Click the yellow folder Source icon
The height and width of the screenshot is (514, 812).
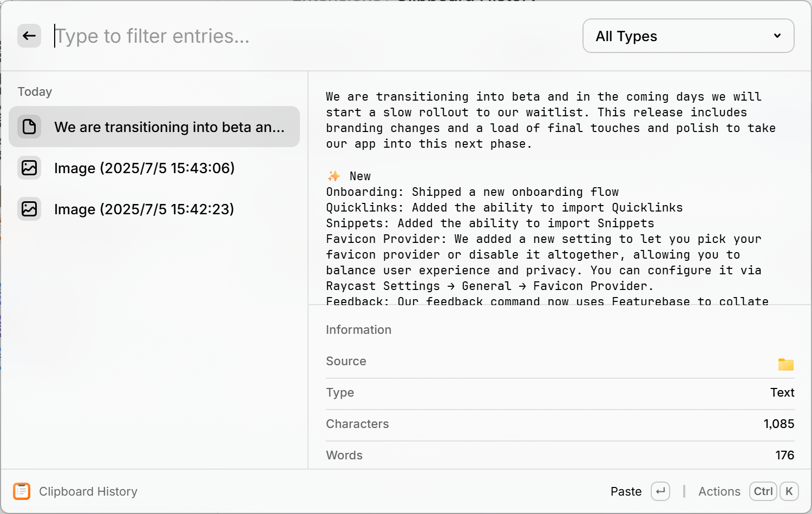pos(786,364)
